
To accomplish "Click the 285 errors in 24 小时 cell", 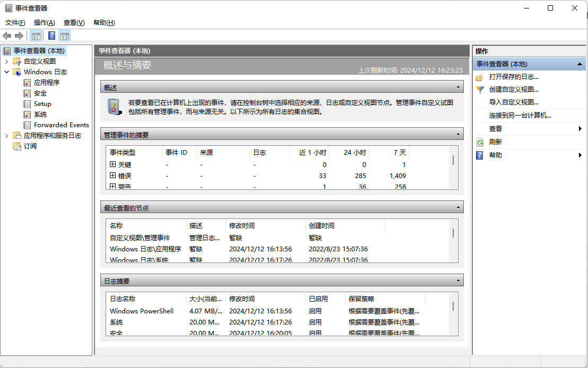I will click(360, 176).
